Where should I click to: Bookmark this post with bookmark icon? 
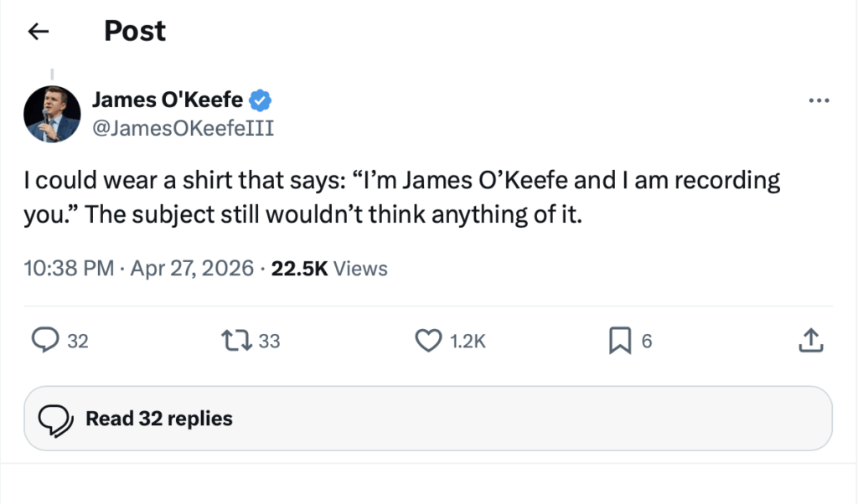coord(618,340)
